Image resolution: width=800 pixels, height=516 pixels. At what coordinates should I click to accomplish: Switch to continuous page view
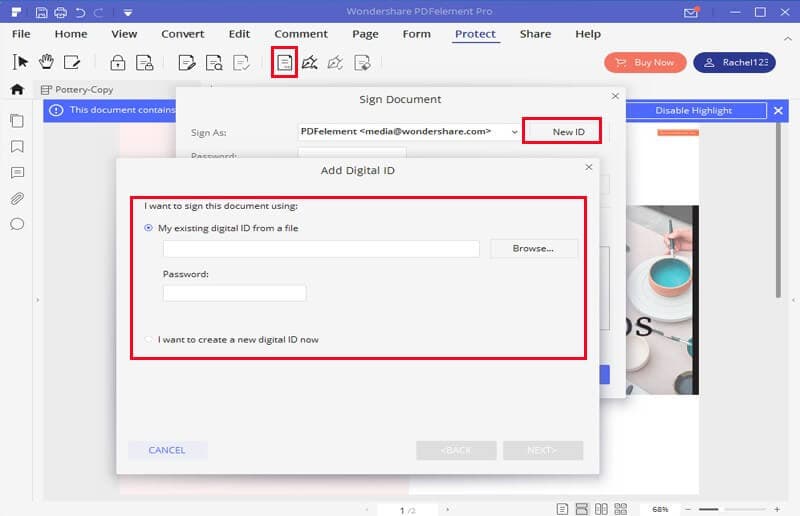582,509
